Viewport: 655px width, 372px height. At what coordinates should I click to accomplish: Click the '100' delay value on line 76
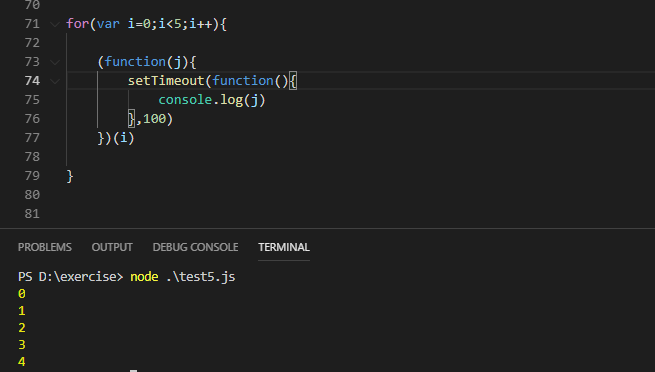(154, 119)
